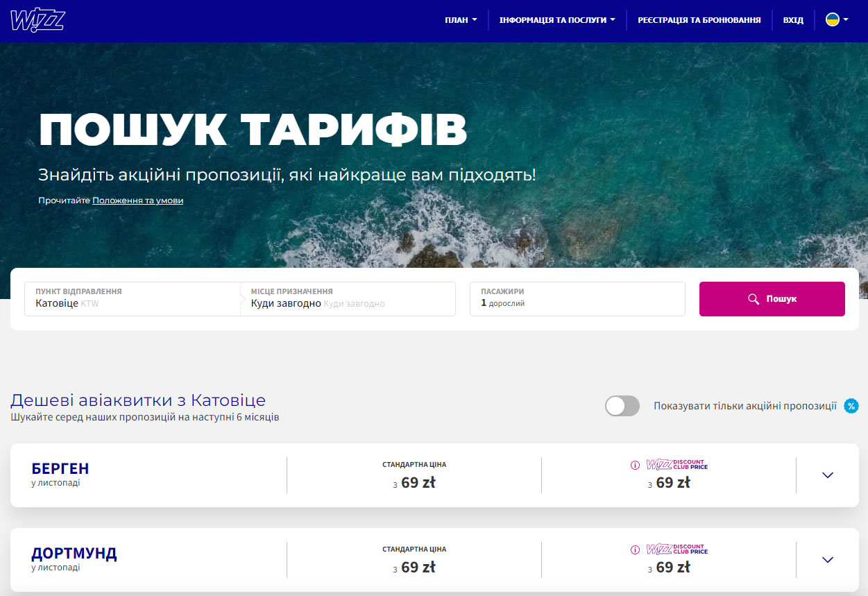The width and height of the screenshot is (868, 596).
Task: Open Інформація та послуги menu
Action: 556,20
